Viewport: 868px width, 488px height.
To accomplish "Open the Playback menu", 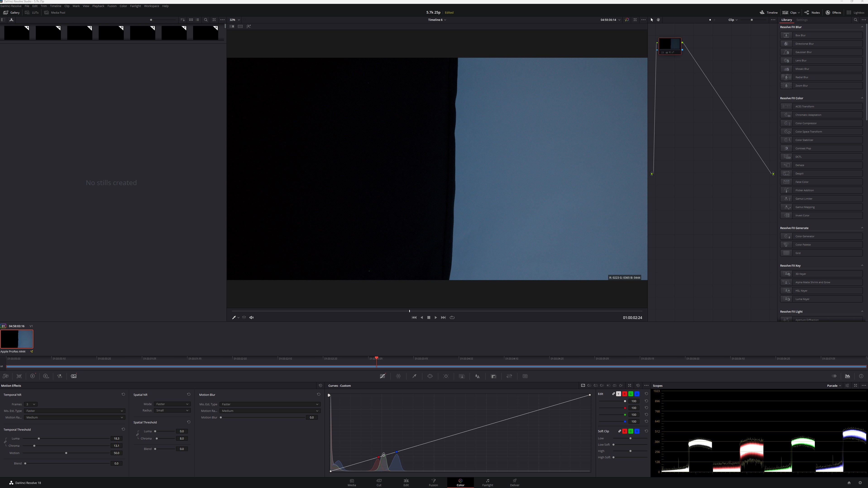I will pyautogui.click(x=98, y=6).
